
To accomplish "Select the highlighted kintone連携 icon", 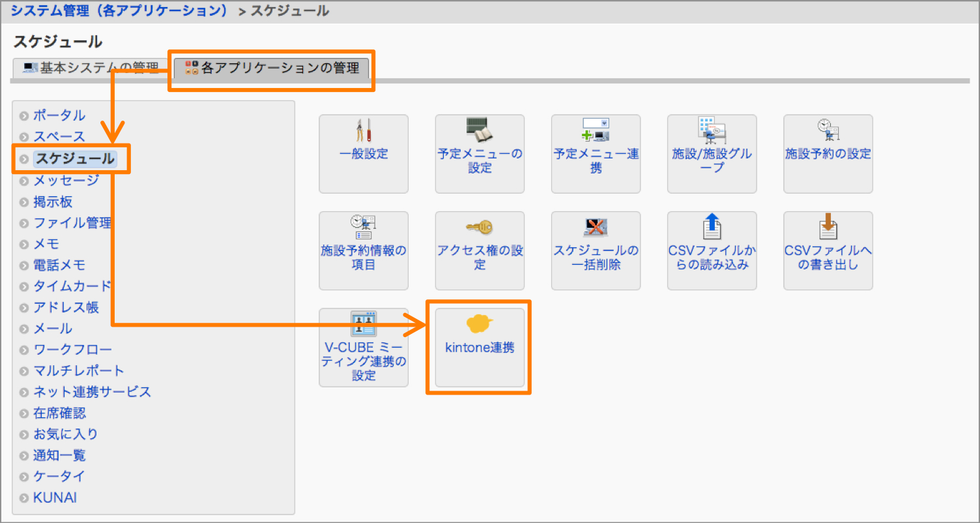I will tap(479, 348).
